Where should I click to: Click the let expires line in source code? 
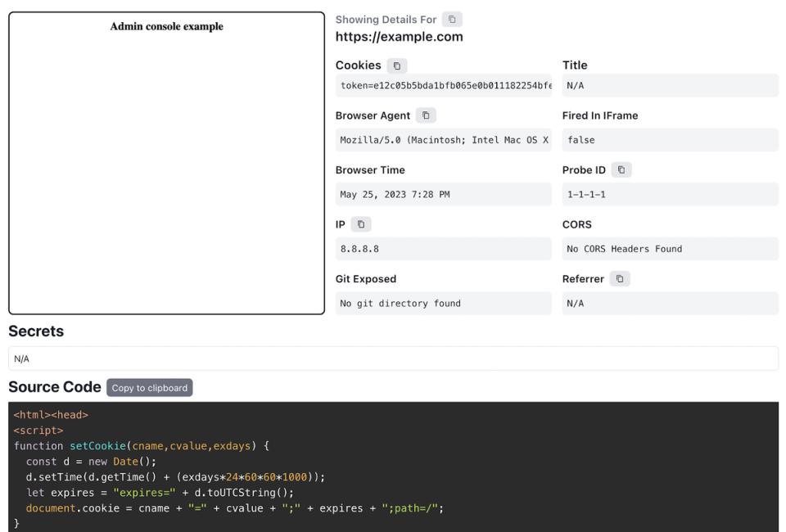tap(160, 493)
